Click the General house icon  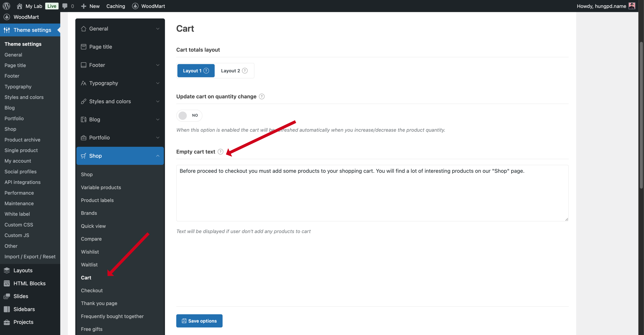(x=84, y=29)
